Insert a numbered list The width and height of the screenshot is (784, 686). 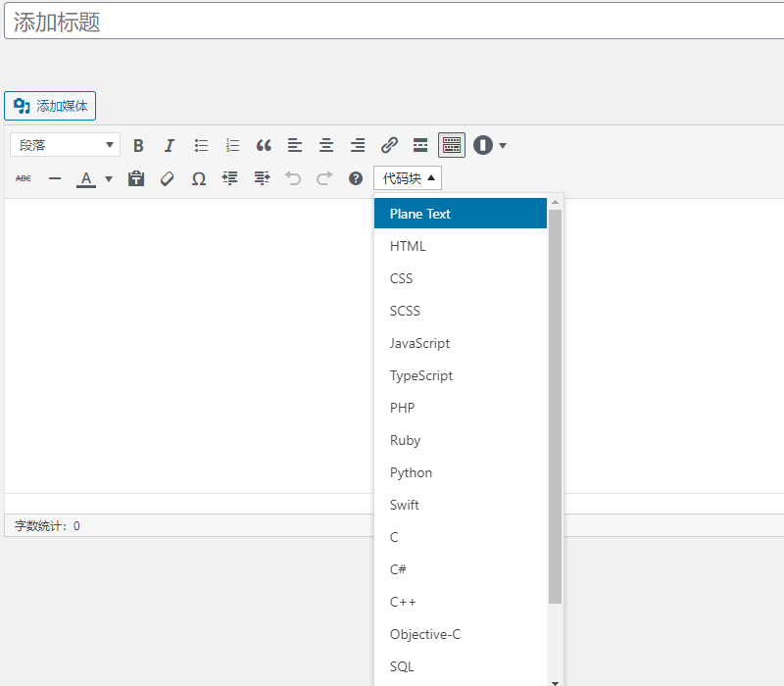232,145
